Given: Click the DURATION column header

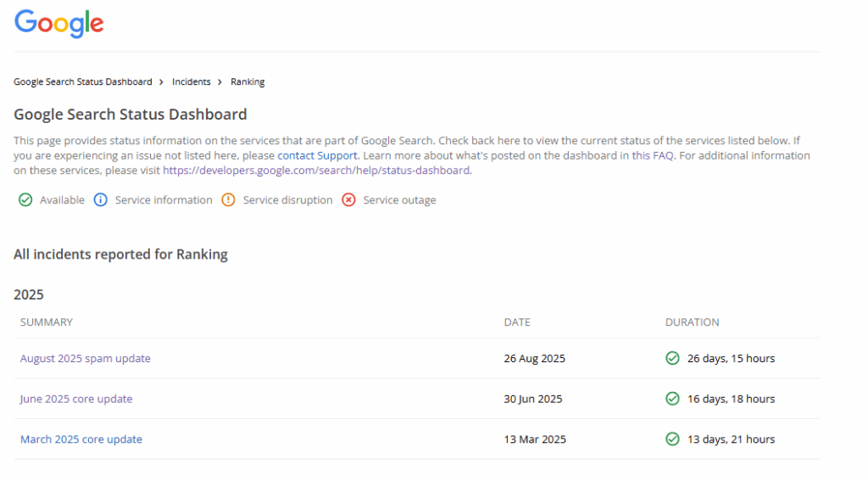Looking at the screenshot, I should 693,322.
